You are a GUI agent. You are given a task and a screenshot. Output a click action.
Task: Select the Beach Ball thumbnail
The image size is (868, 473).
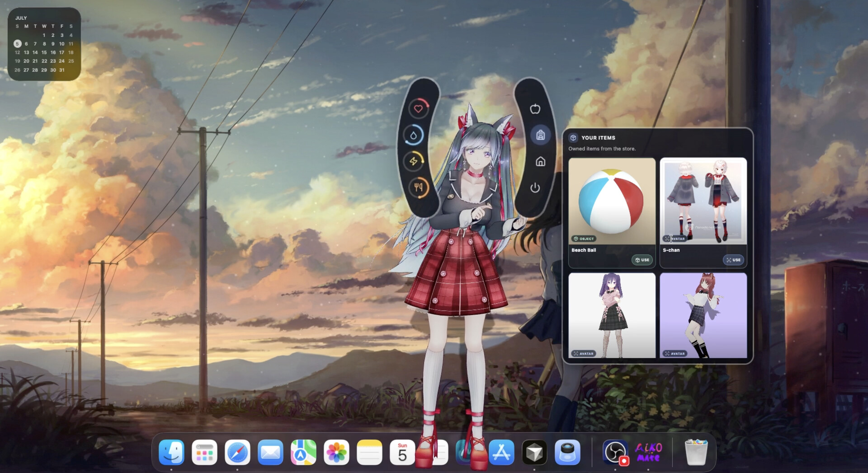point(612,201)
